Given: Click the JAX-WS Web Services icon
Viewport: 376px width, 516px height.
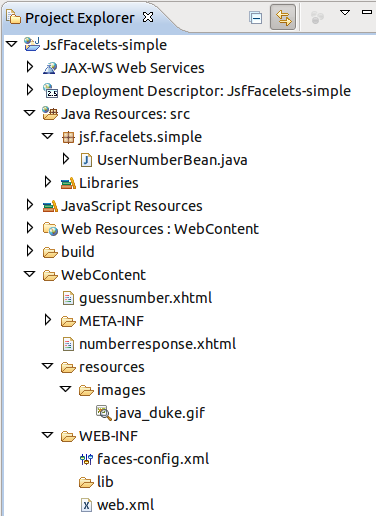Looking at the screenshot, I should [x=50, y=68].
